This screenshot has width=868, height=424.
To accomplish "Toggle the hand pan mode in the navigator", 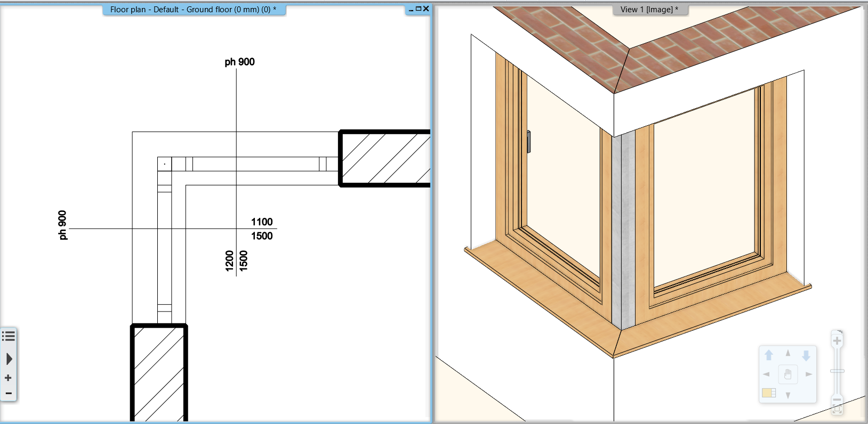I will click(788, 374).
